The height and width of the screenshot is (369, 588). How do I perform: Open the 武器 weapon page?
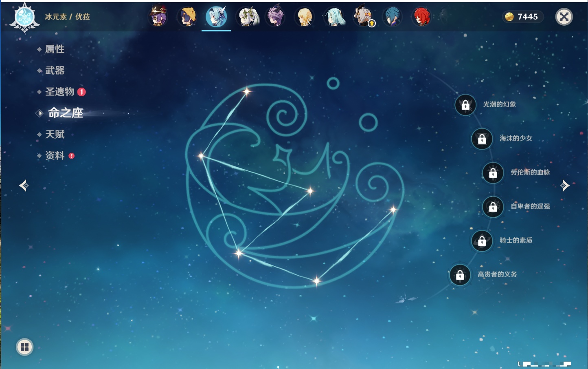[55, 71]
